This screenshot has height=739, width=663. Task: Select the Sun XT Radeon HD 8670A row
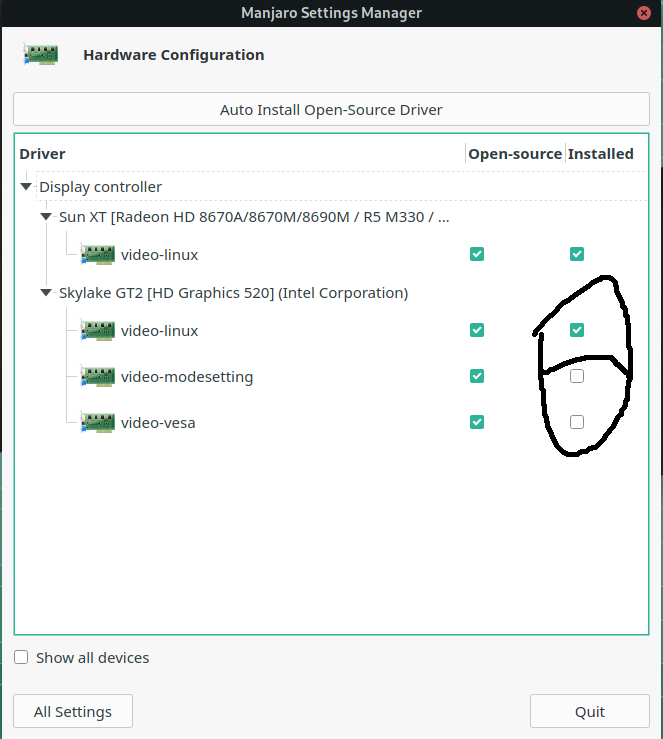coord(254,217)
